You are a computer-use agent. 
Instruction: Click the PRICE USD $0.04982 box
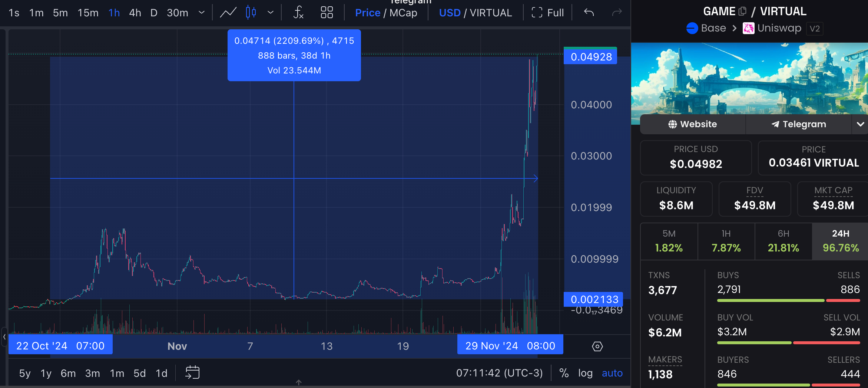coord(696,158)
